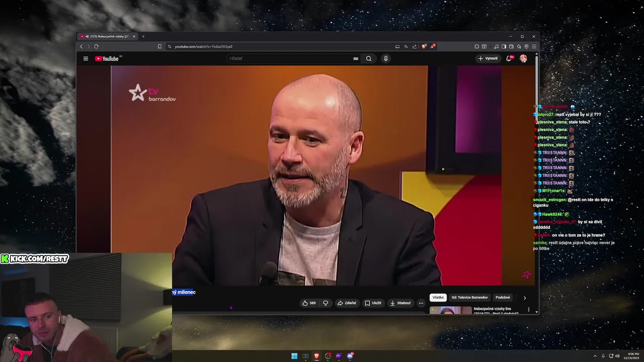Start voice search with the microphone icon
This screenshot has height=362, width=644.
coord(386,58)
